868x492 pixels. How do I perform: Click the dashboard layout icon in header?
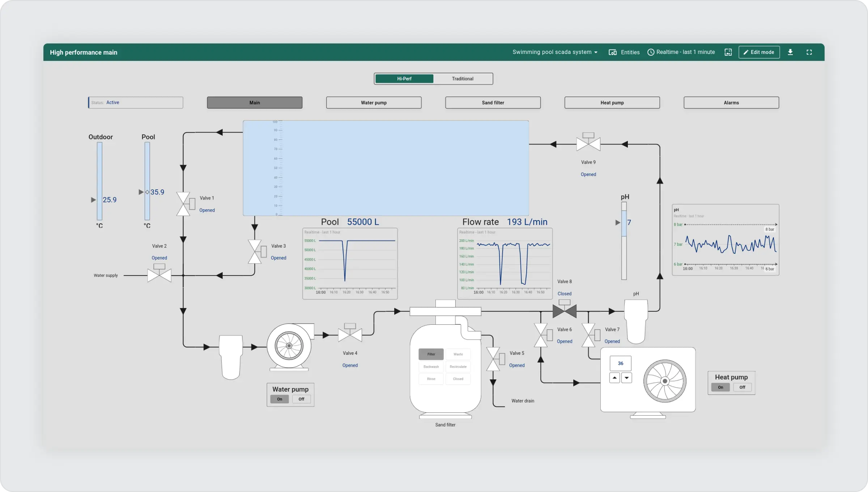click(x=728, y=52)
